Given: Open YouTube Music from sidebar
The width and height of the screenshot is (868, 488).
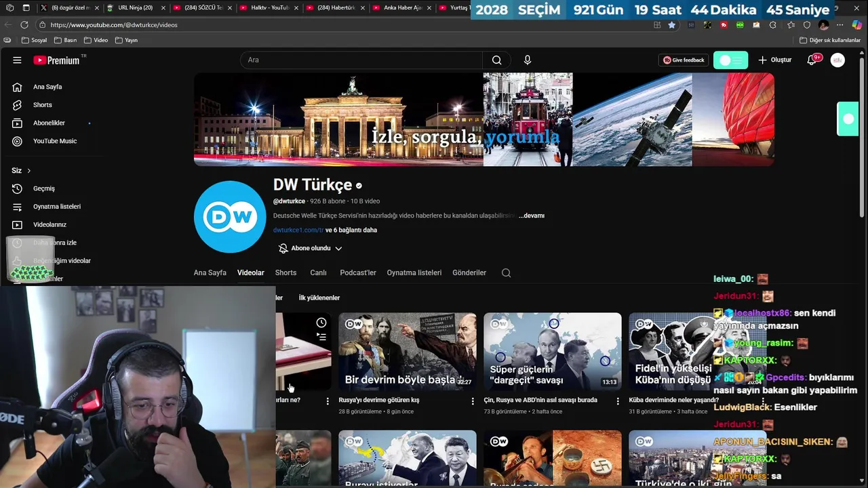Looking at the screenshot, I should [54, 141].
